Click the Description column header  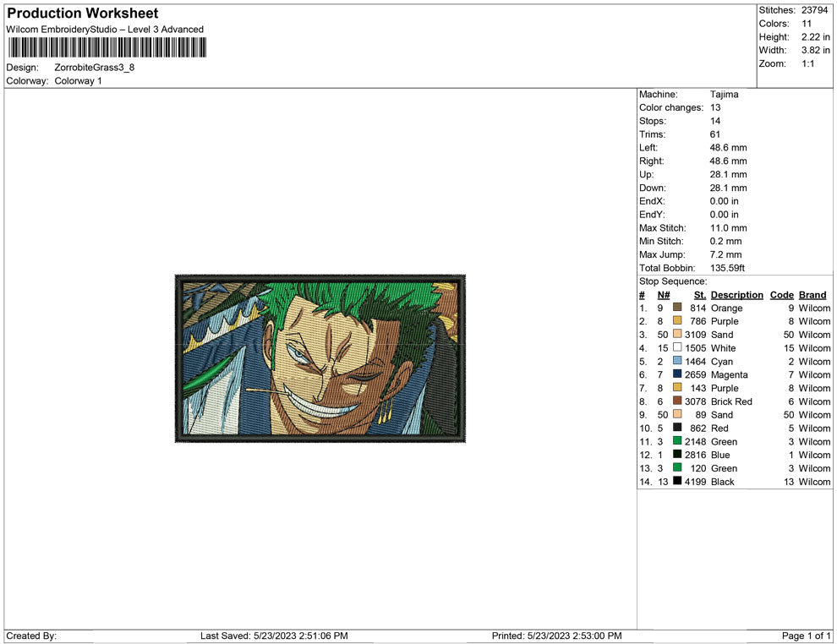pos(736,295)
